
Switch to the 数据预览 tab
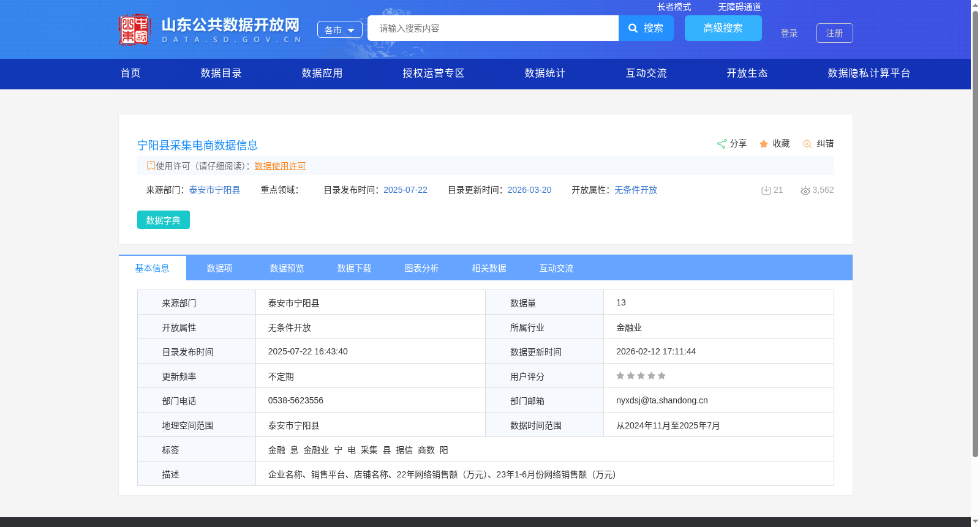click(x=287, y=268)
